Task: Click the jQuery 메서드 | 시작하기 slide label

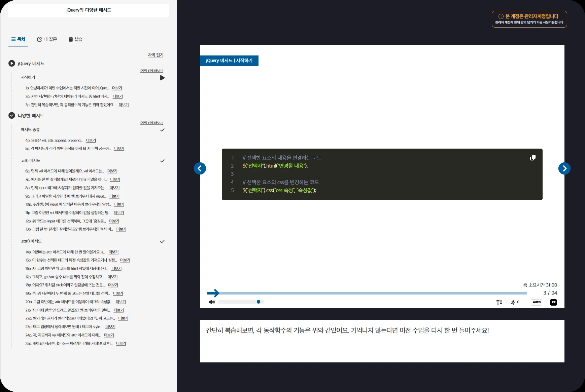Action: tap(229, 61)
